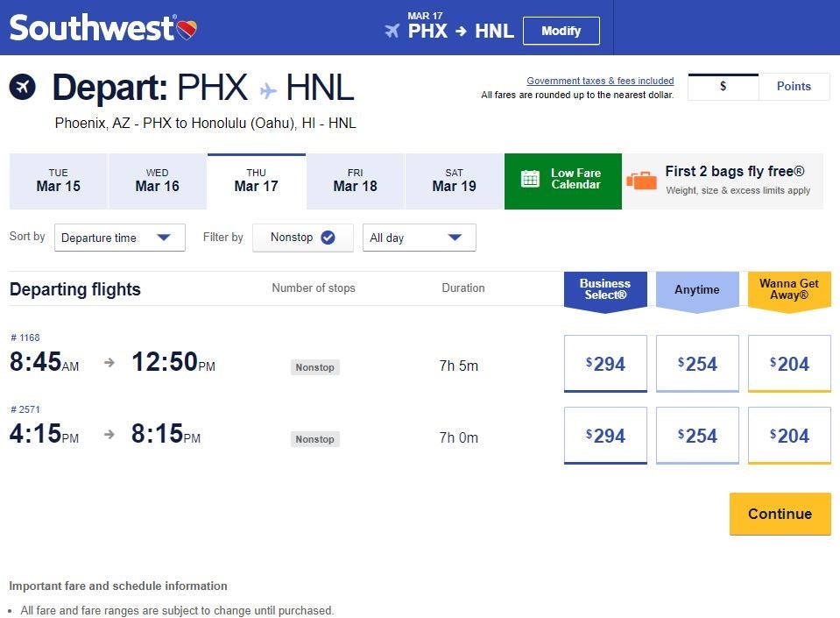Select the Fri Mar 18 date tab
The height and width of the screenshot is (618, 840).
coord(355,181)
